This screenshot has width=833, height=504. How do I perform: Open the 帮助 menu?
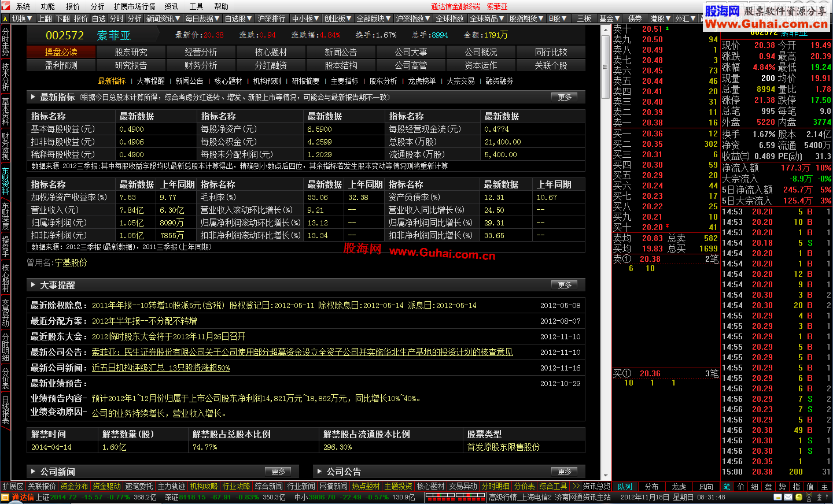pyautogui.click(x=221, y=6)
